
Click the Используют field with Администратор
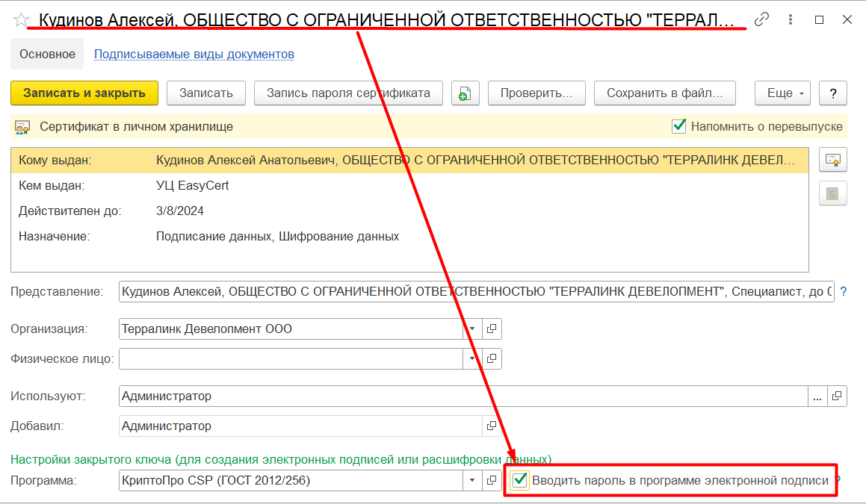tap(463, 396)
